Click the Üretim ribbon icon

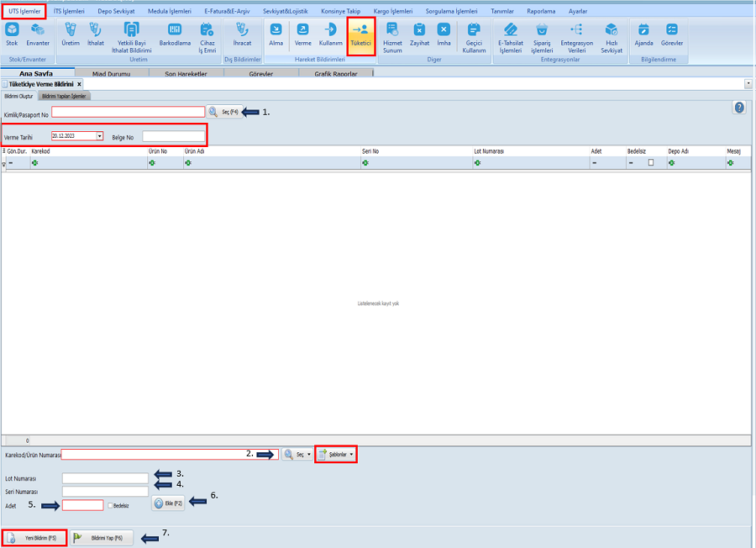click(71, 34)
